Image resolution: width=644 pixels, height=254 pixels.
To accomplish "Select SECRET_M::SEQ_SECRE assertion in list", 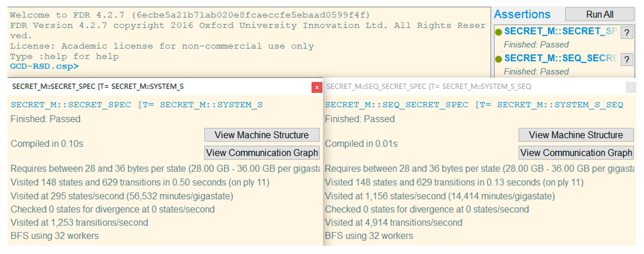I will (x=560, y=58).
